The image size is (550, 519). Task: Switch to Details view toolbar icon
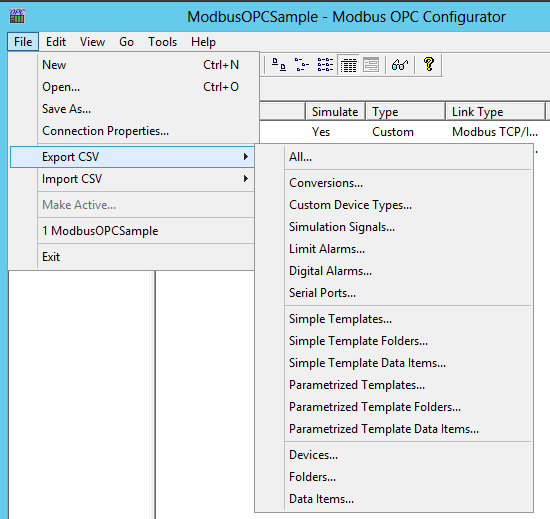(x=348, y=65)
